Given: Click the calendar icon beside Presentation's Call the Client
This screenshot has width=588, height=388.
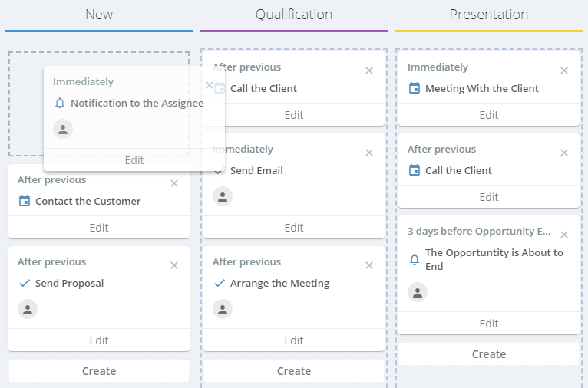Looking at the screenshot, I should click(415, 170).
